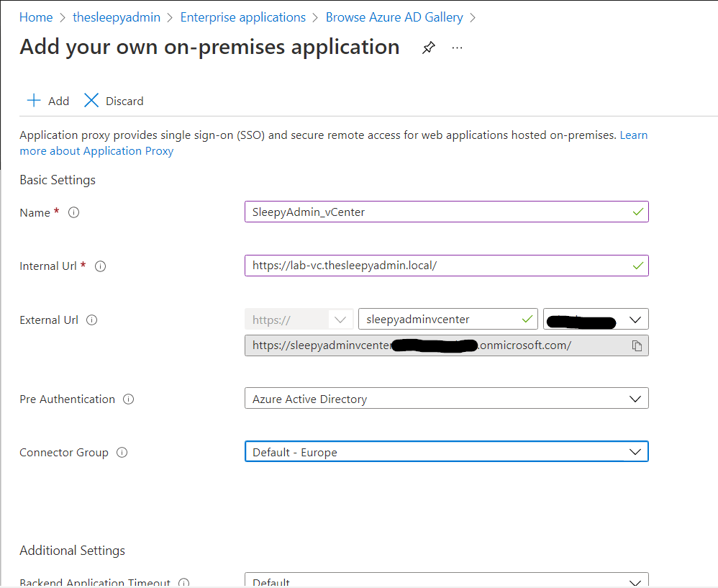The height and width of the screenshot is (588, 718).
Task: Click the Internal Url input field
Action: [439, 266]
